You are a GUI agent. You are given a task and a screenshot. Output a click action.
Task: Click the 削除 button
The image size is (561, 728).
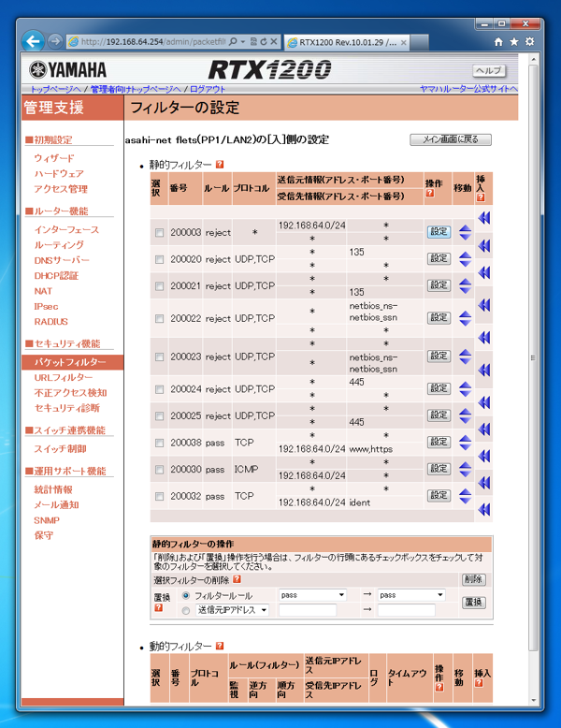(x=473, y=579)
